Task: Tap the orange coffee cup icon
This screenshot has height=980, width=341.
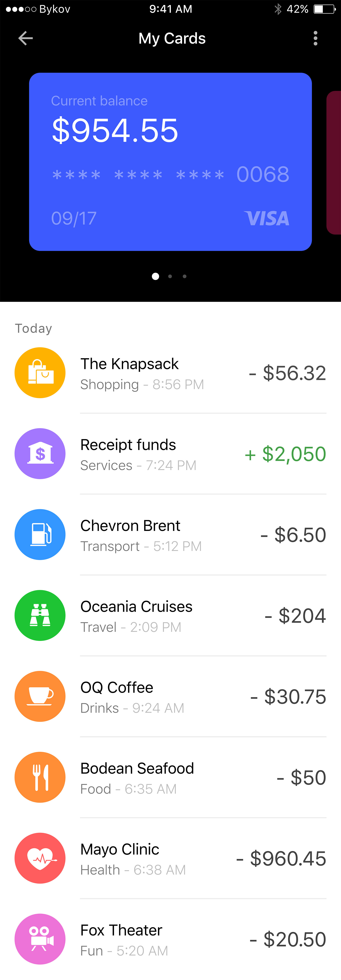Action: click(40, 696)
